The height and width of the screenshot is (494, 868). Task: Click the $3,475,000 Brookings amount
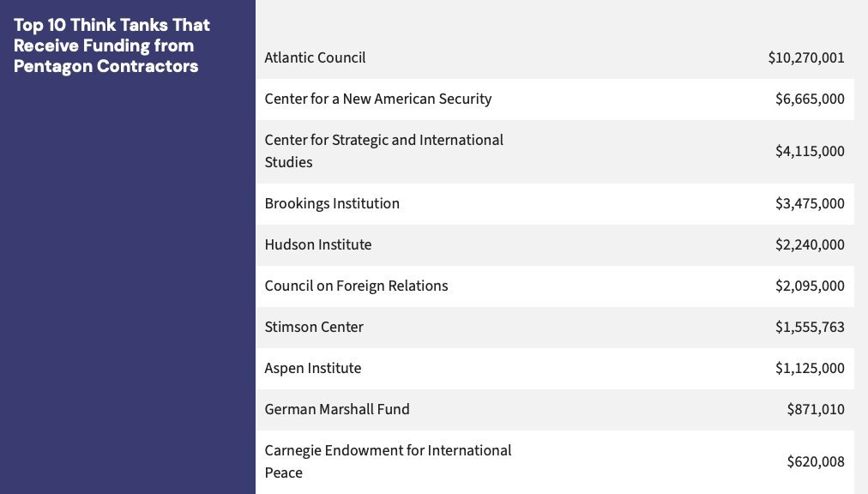[x=810, y=203]
